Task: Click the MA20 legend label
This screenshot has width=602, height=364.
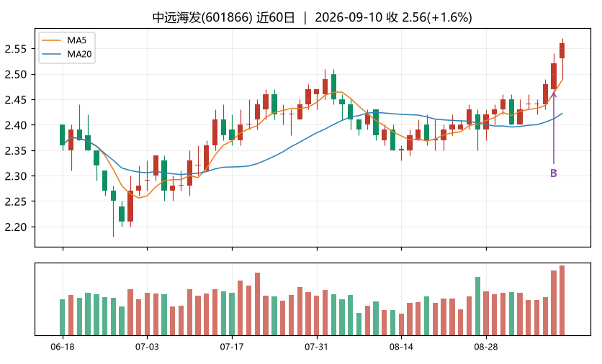Action: click(x=79, y=54)
